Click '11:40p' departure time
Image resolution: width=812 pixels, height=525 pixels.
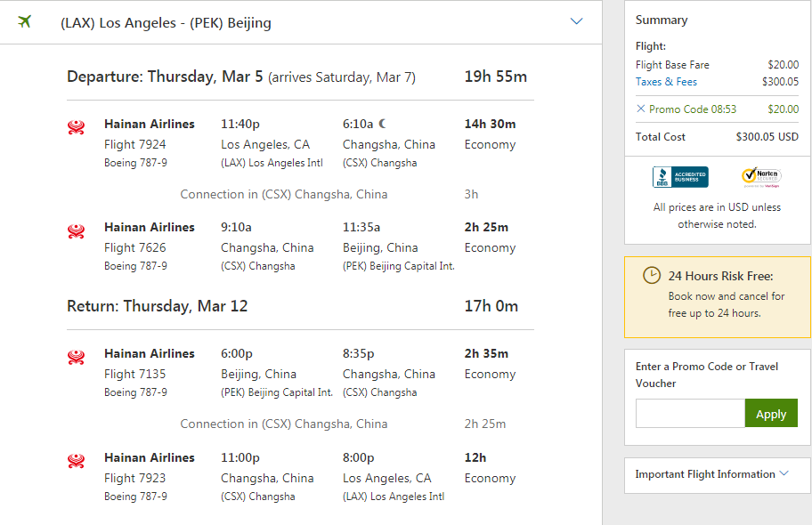coord(240,125)
